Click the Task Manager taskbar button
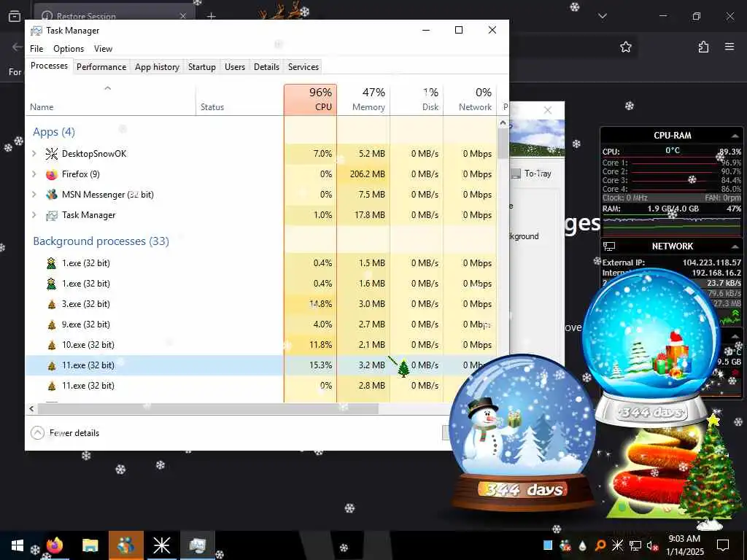 (197, 545)
